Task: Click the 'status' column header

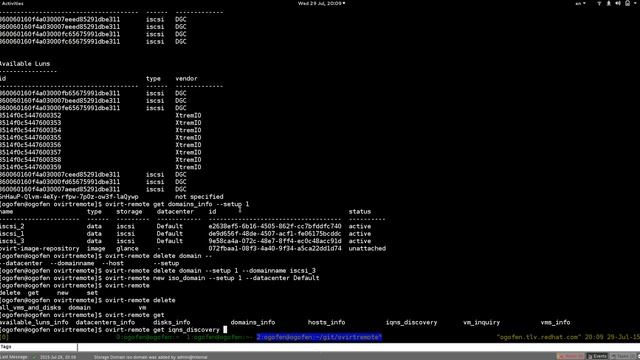Action: click(x=360, y=211)
